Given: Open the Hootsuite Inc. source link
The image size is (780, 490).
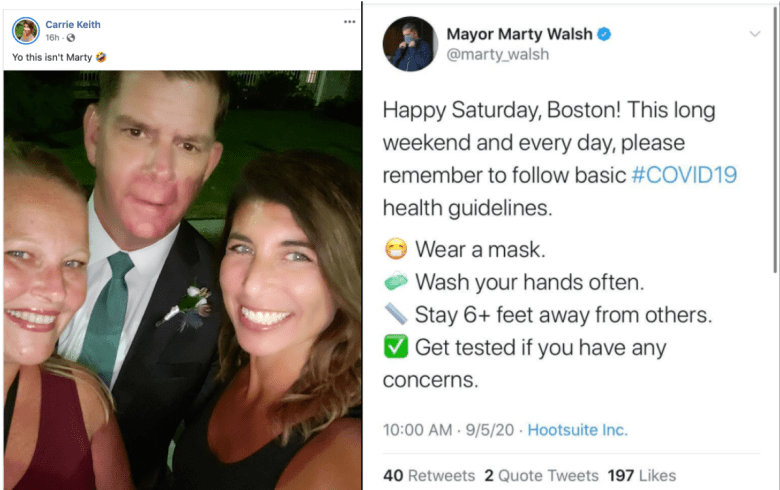Looking at the screenshot, I should coord(578,430).
